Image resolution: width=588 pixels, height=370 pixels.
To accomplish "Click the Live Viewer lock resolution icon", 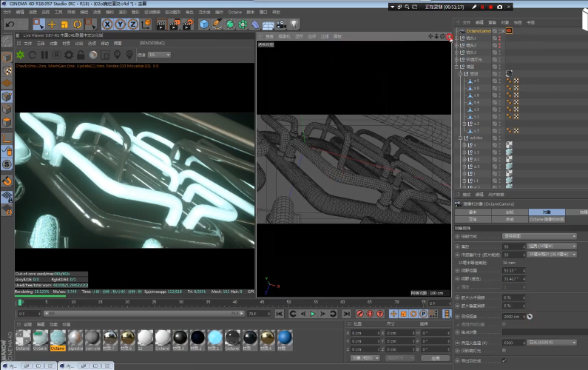I will (x=81, y=55).
